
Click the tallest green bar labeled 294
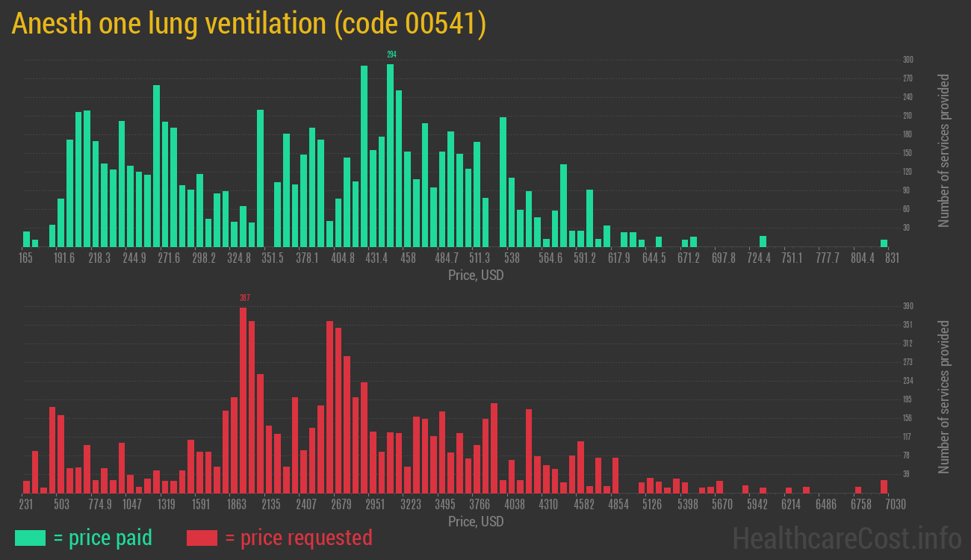[391, 155]
